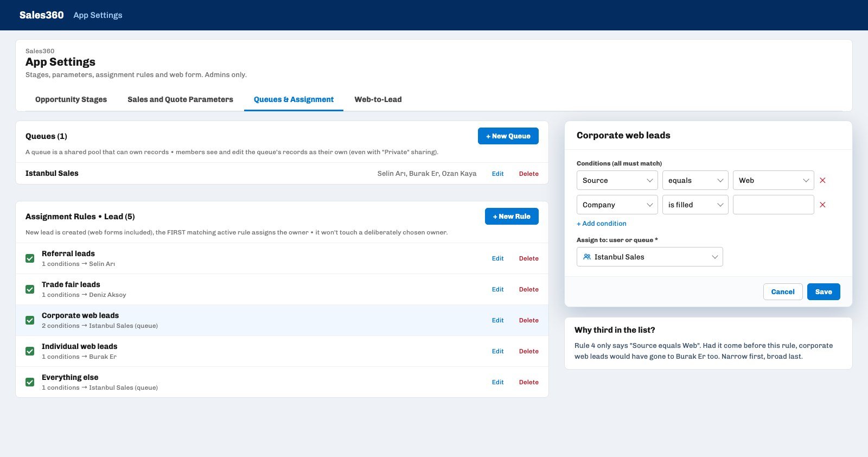Viewport: 868px width, 457px height.
Task: Select the Istanbul Sales queue name
Action: (x=52, y=173)
